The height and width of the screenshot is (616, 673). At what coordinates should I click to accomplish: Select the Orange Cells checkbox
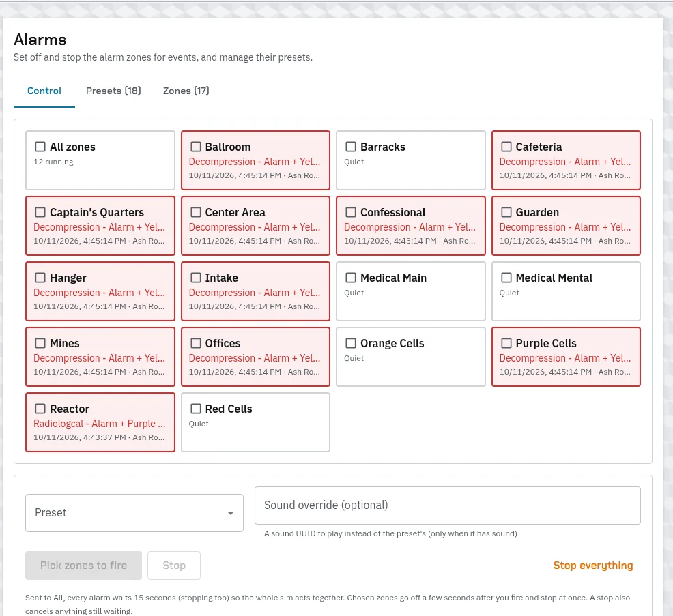point(351,343)
